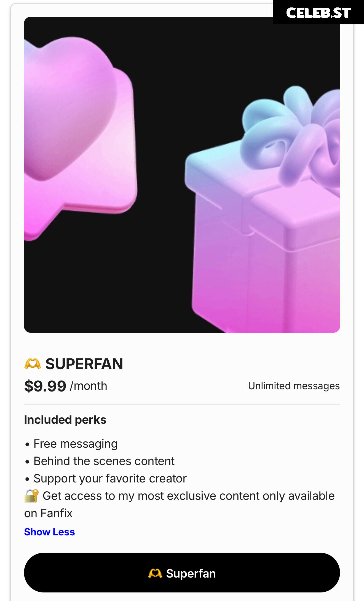Subscribe with the black Superfan button
Image resolution: width=364 pixels, height=601 pixels.
[x=182, y=573]
